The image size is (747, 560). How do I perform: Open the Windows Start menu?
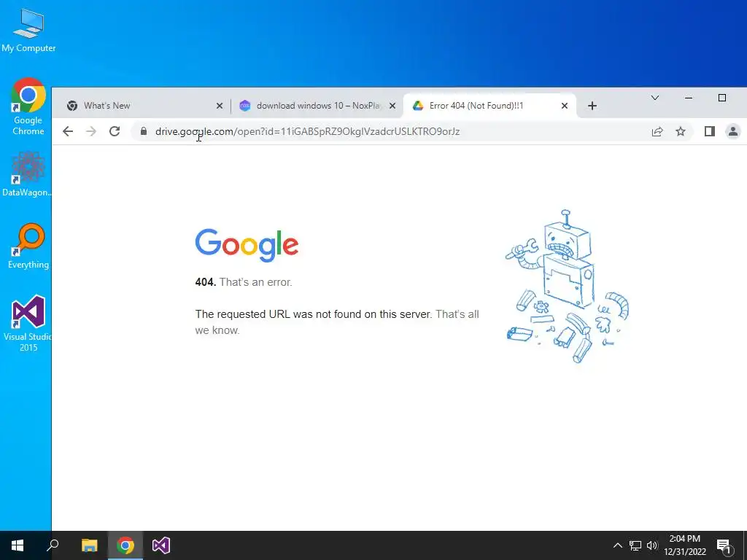tap(18, 545)
